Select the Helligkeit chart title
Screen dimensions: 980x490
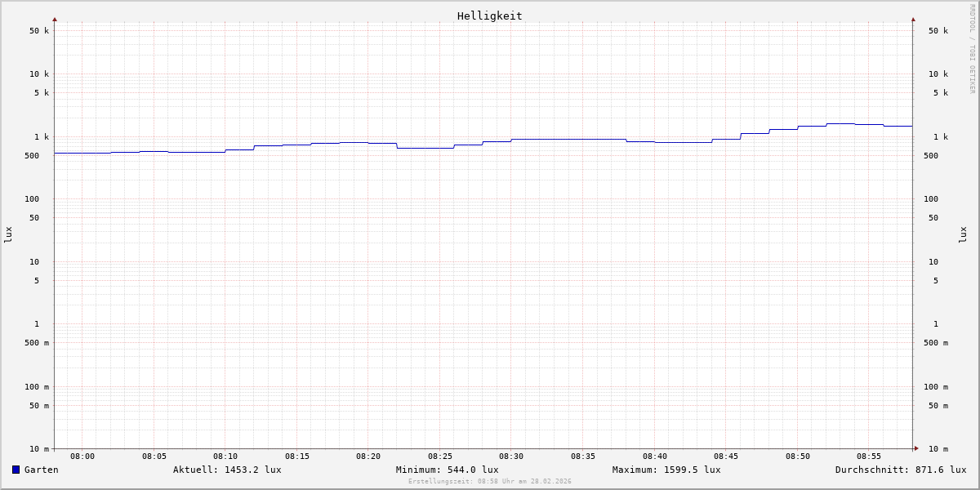click(x=489, y=16)
